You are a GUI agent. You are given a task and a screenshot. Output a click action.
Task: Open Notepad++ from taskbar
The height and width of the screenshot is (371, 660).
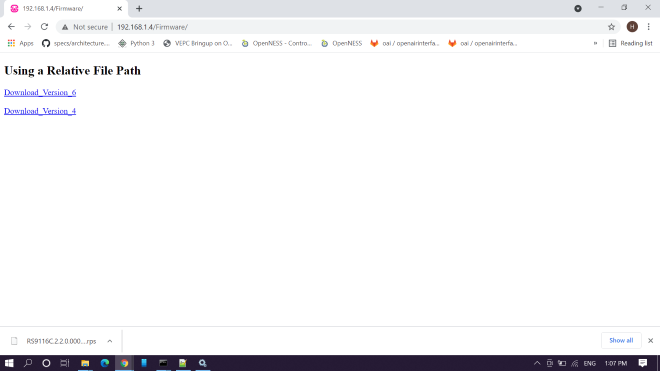(x=183, y=363)
